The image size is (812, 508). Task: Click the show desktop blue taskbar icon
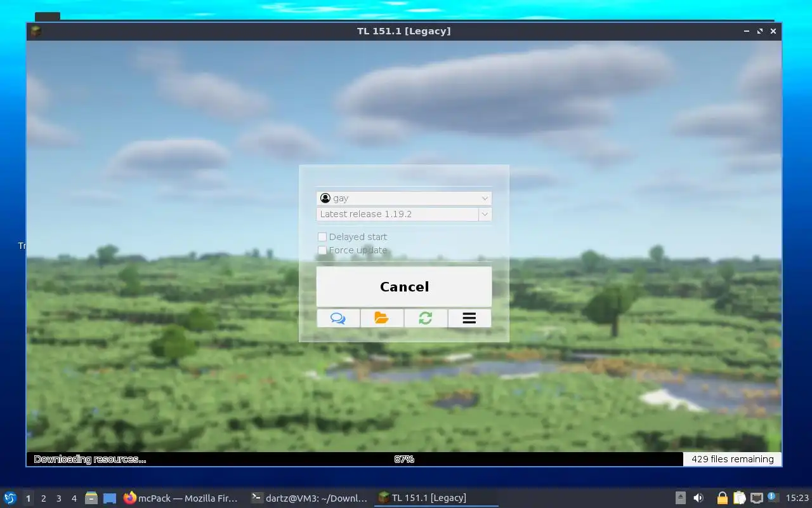coord(110,498)
